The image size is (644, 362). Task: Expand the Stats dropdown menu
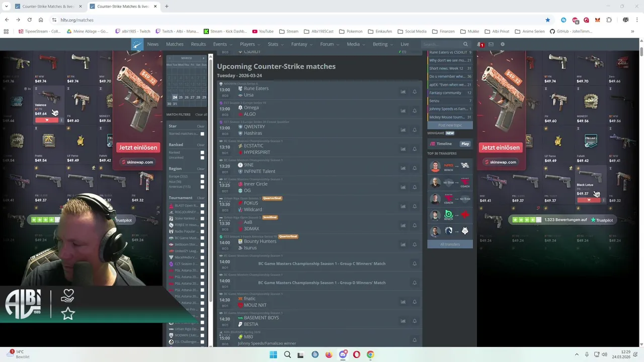pos(275,44)
